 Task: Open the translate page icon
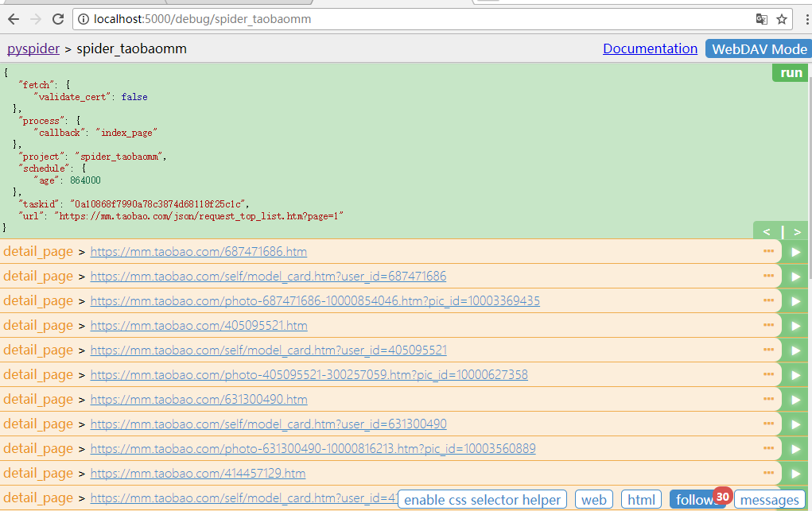click(761, 19)
